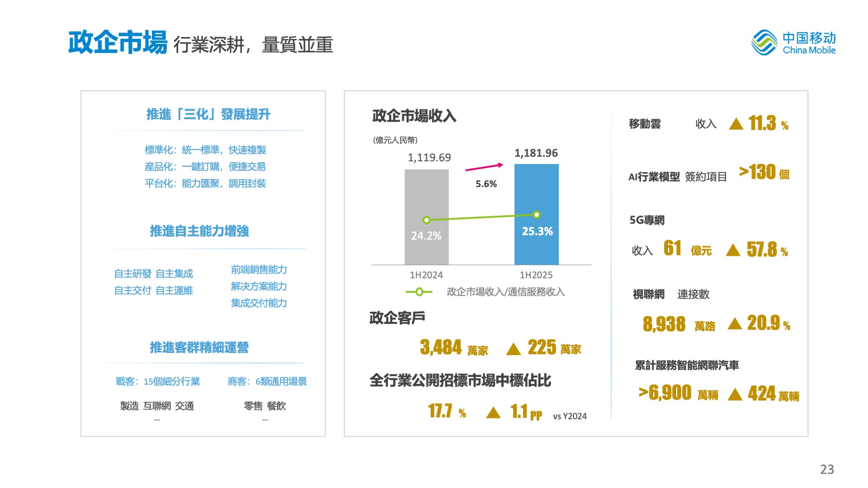Click the gold triangle beside 57.8 %
Screen dimensions: 868x488
click(733, 250)
